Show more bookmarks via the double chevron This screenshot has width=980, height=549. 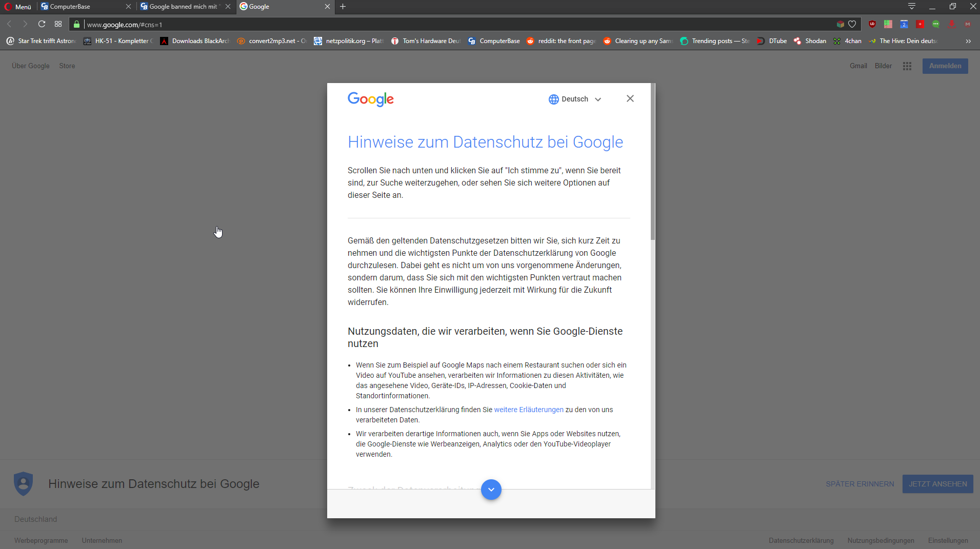click(x=968, y=40)
